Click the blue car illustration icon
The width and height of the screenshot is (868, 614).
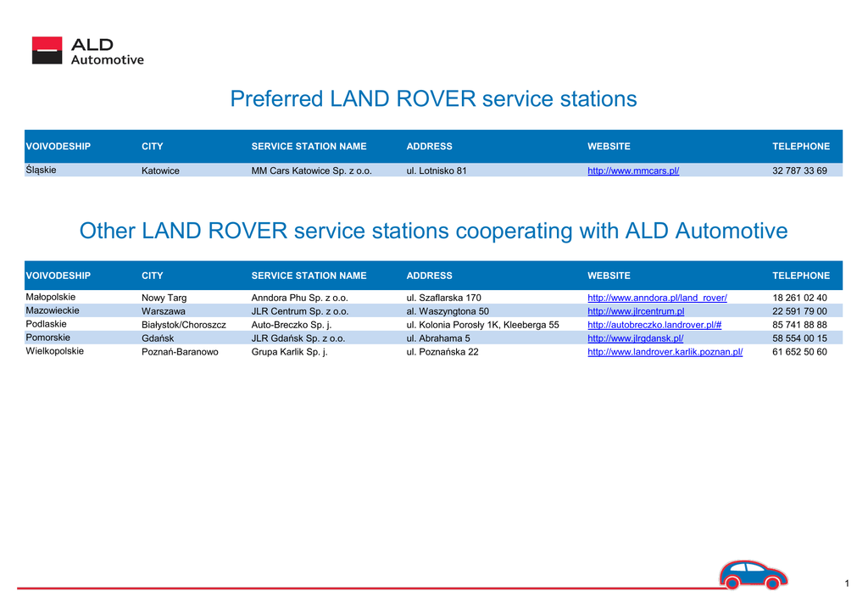(753, 575)
